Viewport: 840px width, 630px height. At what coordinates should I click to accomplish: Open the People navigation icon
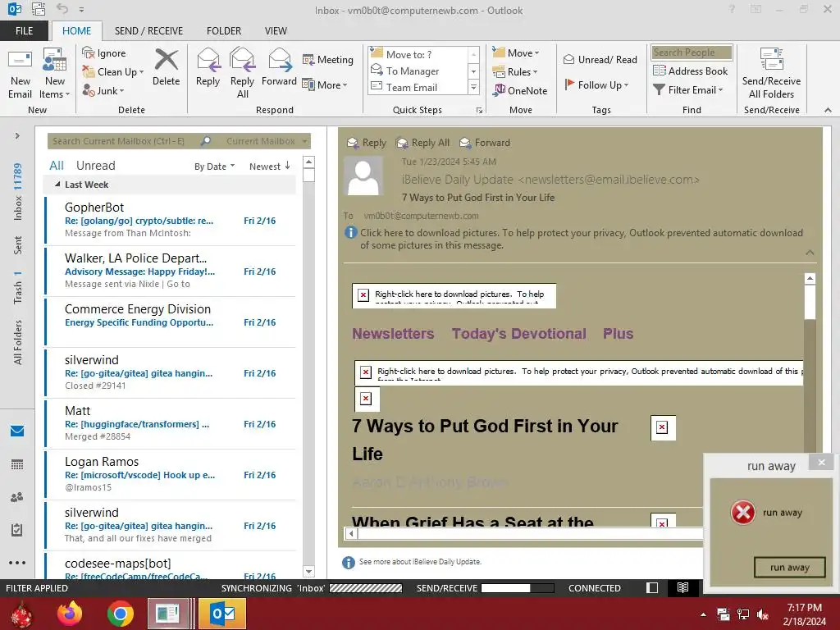tap(17, 497)
